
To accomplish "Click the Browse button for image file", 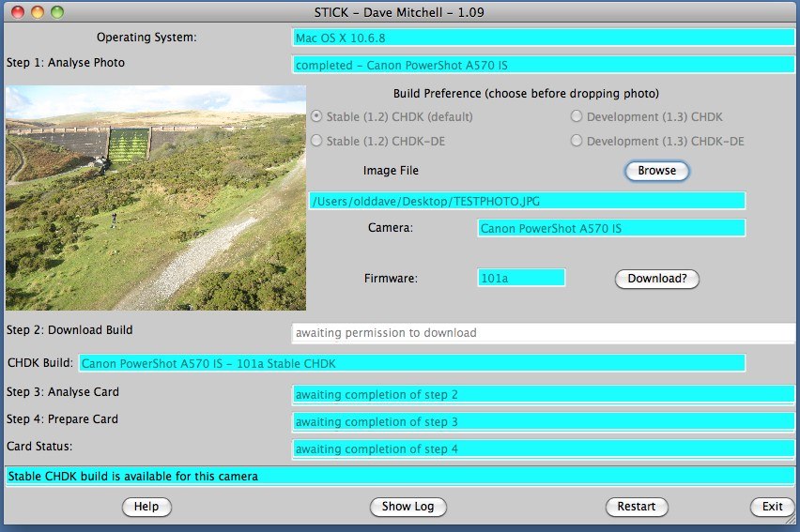I will (656, 171).
